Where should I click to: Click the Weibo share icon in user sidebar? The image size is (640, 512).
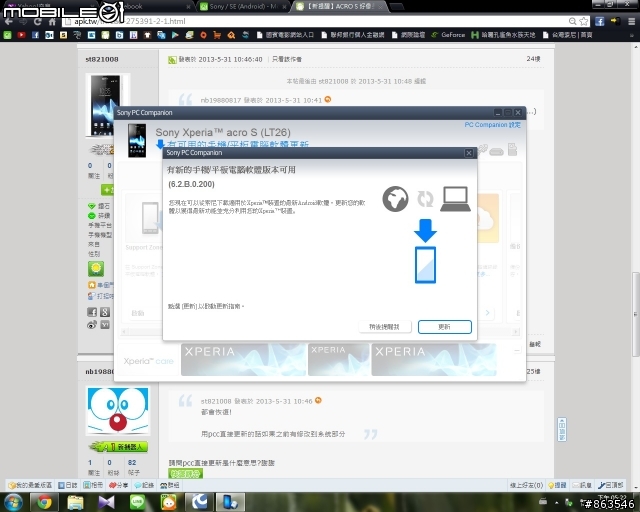(x=92, y=325)
